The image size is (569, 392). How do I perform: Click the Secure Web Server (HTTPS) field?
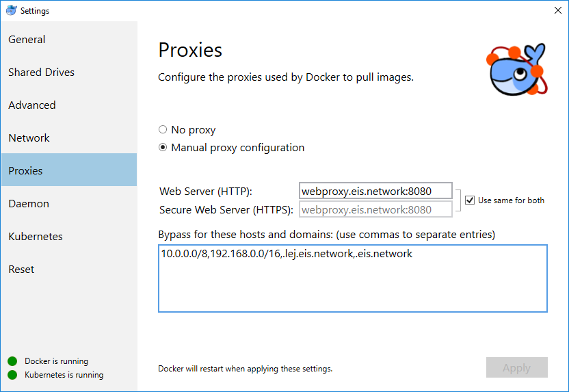(x=375, y=210)
